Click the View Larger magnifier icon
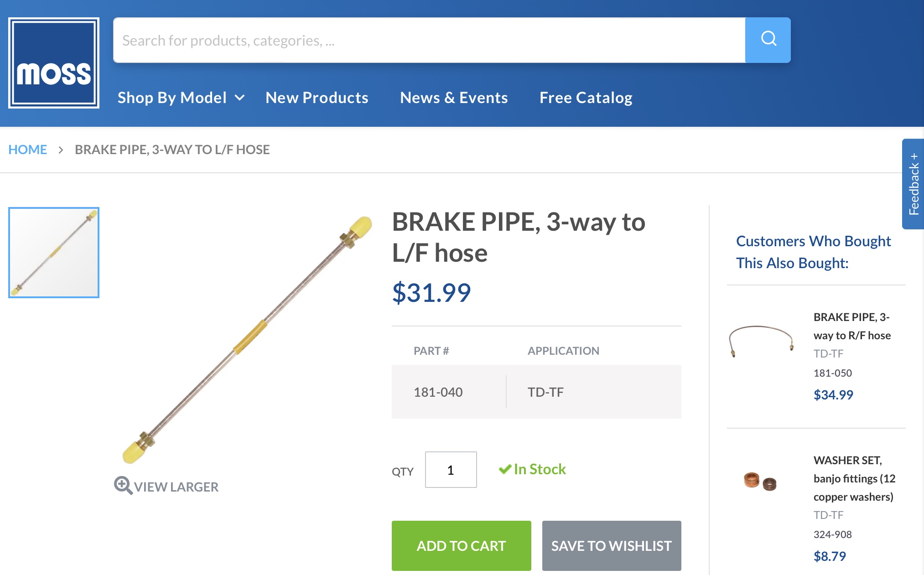Viewport: 924px width, 575px height. [x=123, y=486]
